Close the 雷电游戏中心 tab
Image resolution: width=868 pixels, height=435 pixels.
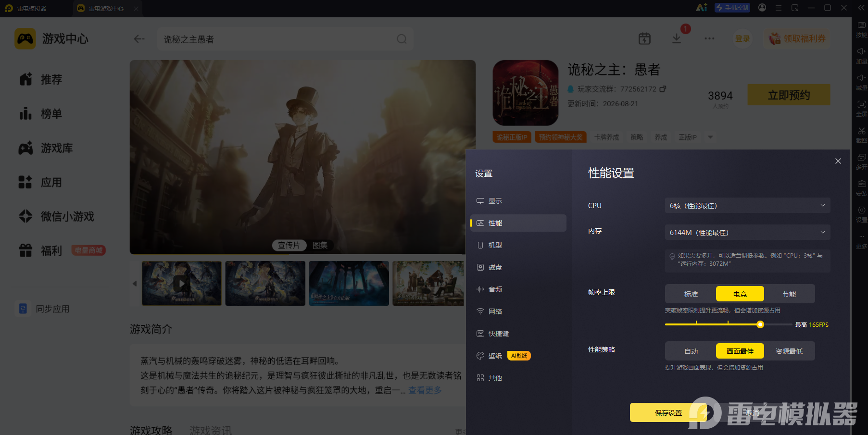[136, 8]
